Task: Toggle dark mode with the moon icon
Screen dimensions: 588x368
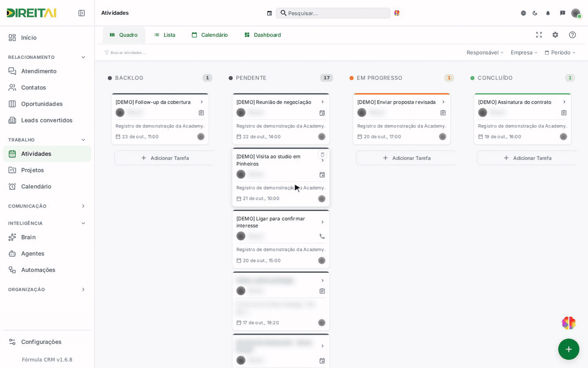Action: click(535, 13)
